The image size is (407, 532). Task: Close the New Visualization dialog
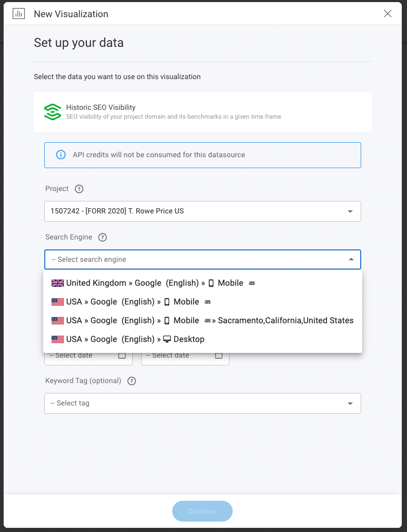[388, 14]
